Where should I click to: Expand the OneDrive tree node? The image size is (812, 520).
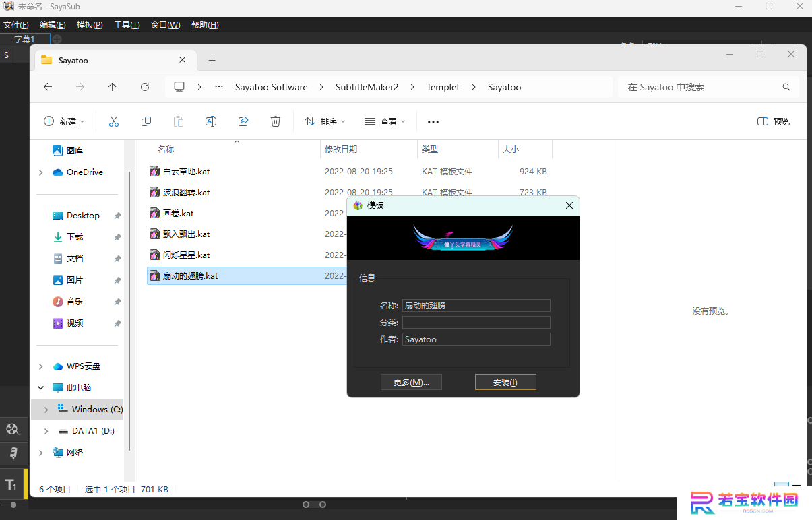[41, 172]
